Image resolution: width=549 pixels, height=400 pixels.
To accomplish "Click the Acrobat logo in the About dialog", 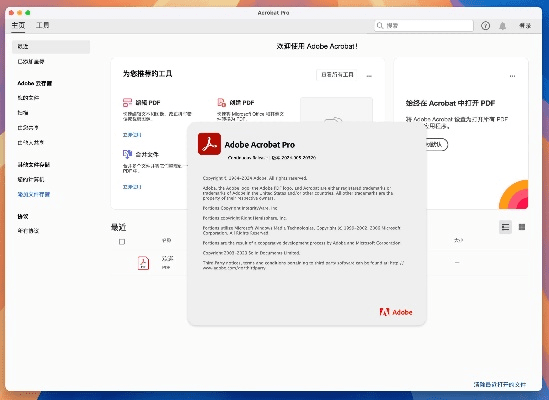I will point(209,144).
